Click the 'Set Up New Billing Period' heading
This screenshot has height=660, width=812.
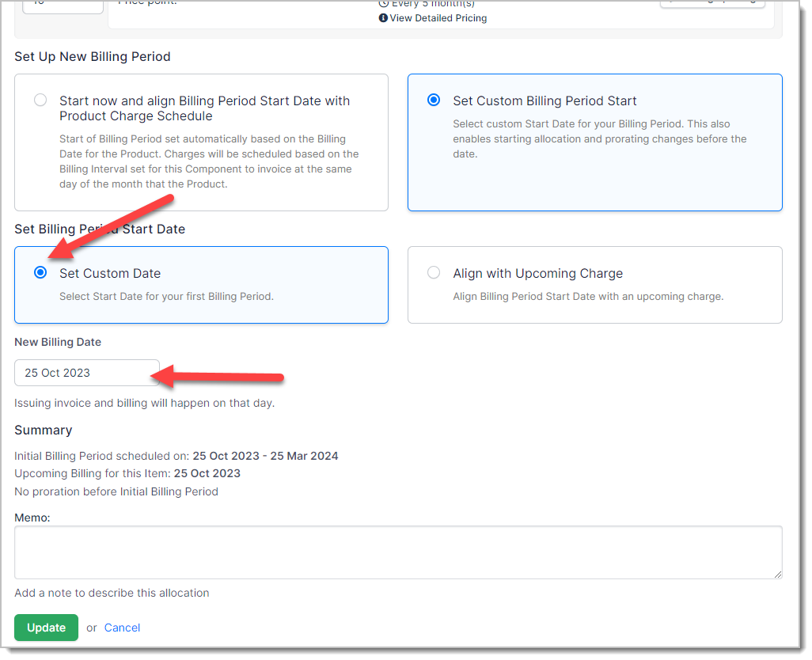click(92, 56)
